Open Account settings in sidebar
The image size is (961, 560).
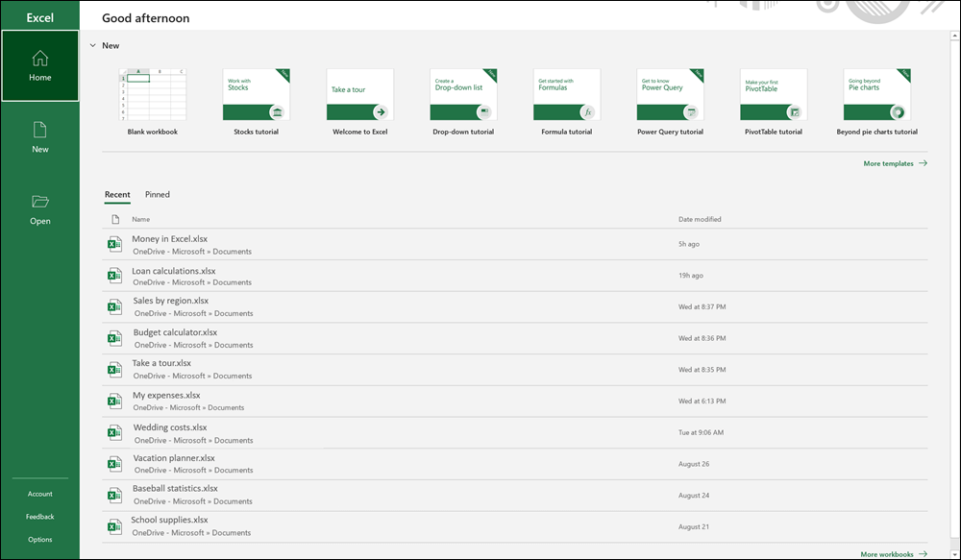39,494
